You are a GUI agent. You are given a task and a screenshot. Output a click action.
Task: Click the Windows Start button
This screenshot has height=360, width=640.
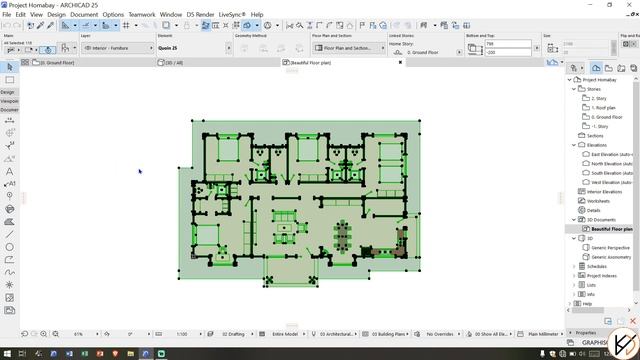pyautogui.click(x=7, y=353)
